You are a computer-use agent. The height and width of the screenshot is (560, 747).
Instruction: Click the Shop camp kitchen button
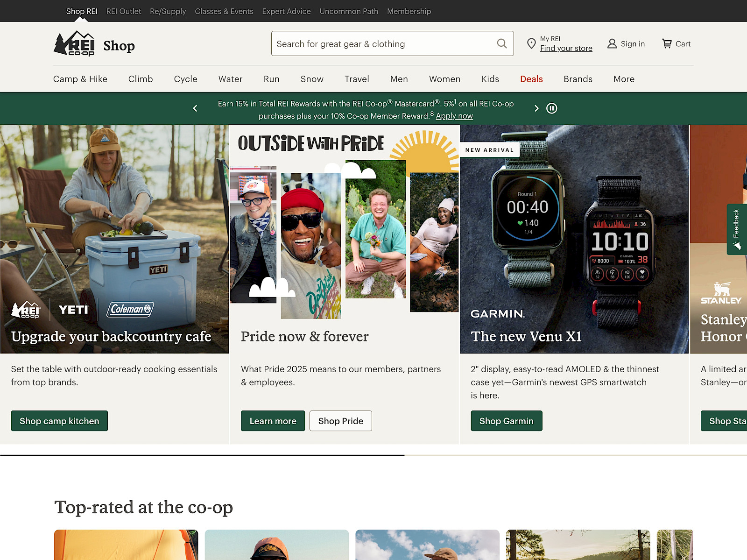click(x=59, y=421)
